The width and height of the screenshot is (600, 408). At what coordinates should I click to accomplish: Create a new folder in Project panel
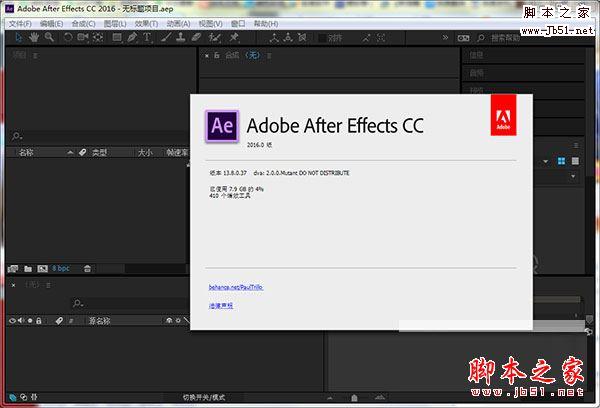click(x=28, y=269)
